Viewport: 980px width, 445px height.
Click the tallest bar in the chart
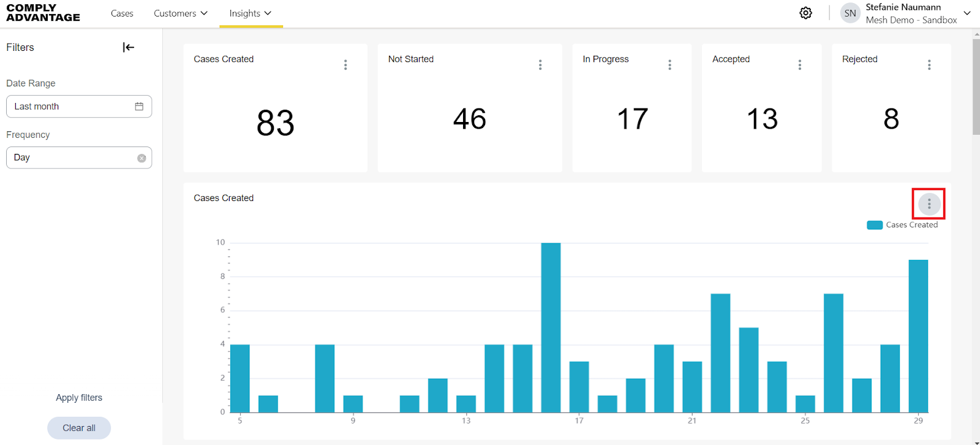tap(551, 327)
